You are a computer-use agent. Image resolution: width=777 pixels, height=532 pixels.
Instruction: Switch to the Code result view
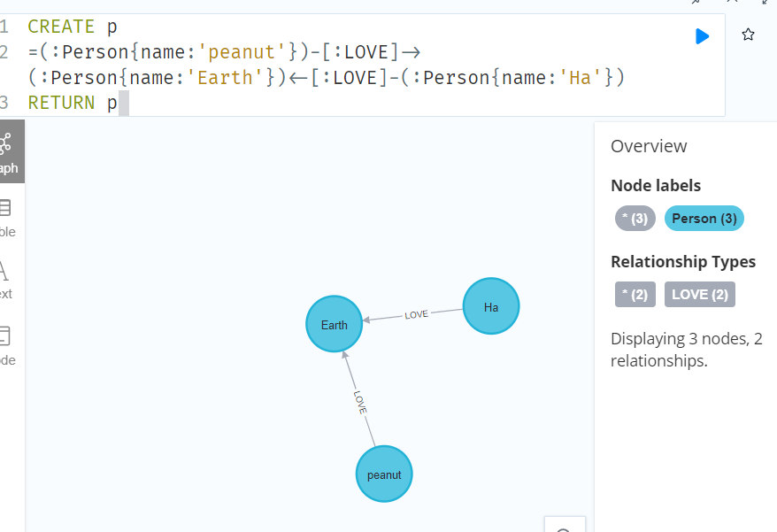7,345
